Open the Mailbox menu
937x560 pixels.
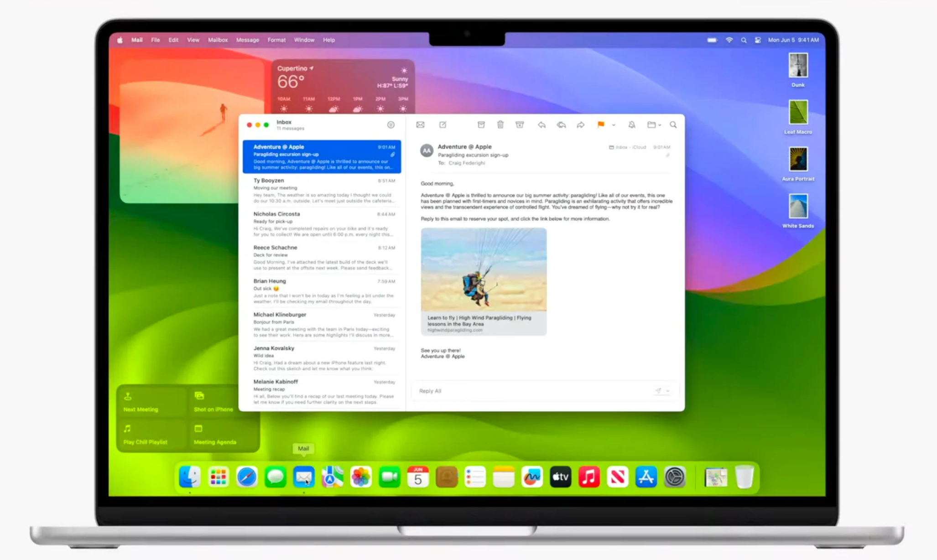point(218,40)
